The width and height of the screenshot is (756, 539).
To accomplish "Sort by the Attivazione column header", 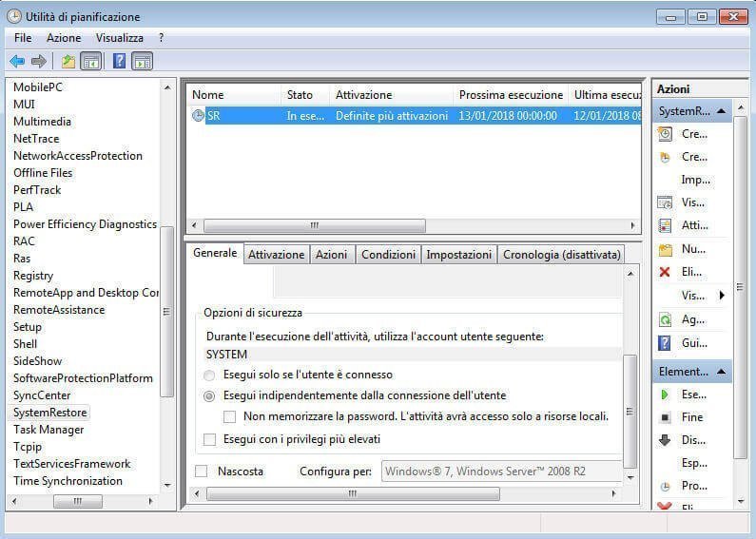I will pos(392,95).
